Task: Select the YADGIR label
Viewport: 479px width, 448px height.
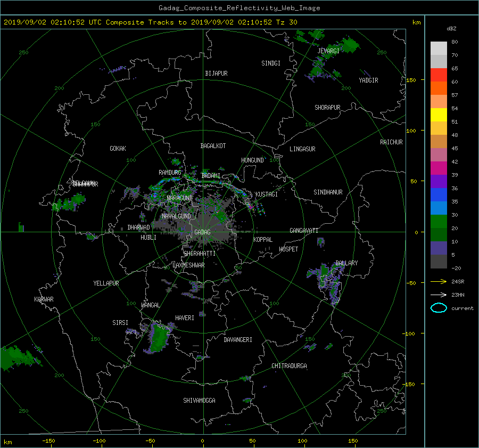Action: 368,80
